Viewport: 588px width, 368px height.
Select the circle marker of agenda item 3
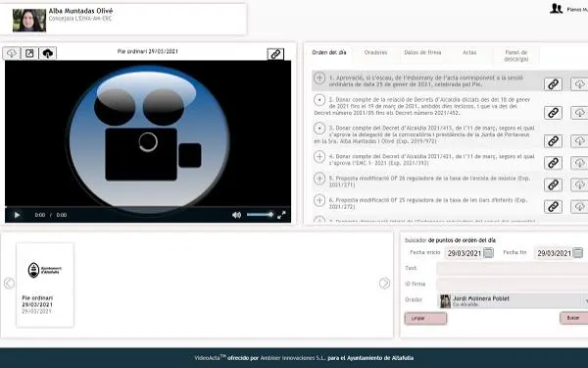pyautogui.click(x=319, y=129)
